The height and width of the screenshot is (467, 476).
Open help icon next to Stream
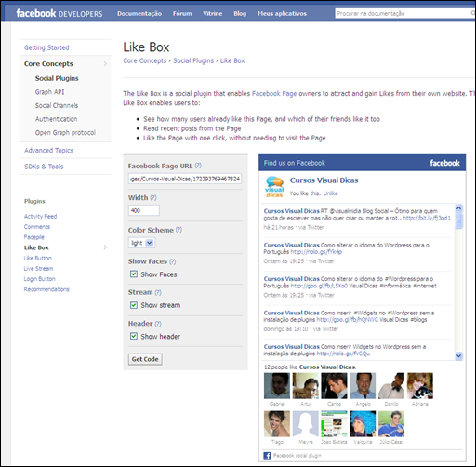158,292
